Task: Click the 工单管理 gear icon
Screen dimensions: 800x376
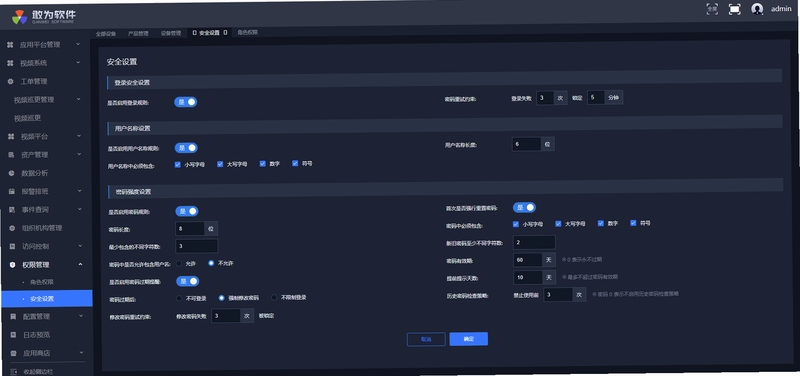Action: [11, 82]
